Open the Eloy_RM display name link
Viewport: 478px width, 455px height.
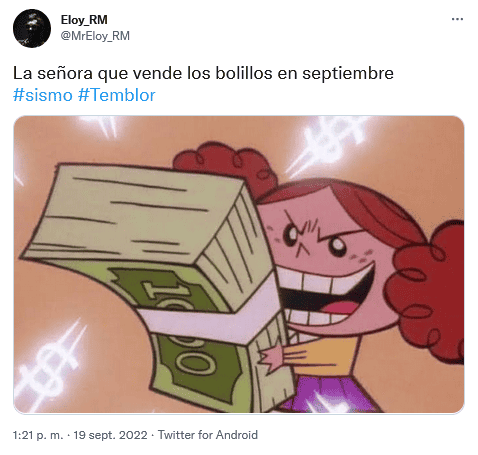click(x=84, y=20)
